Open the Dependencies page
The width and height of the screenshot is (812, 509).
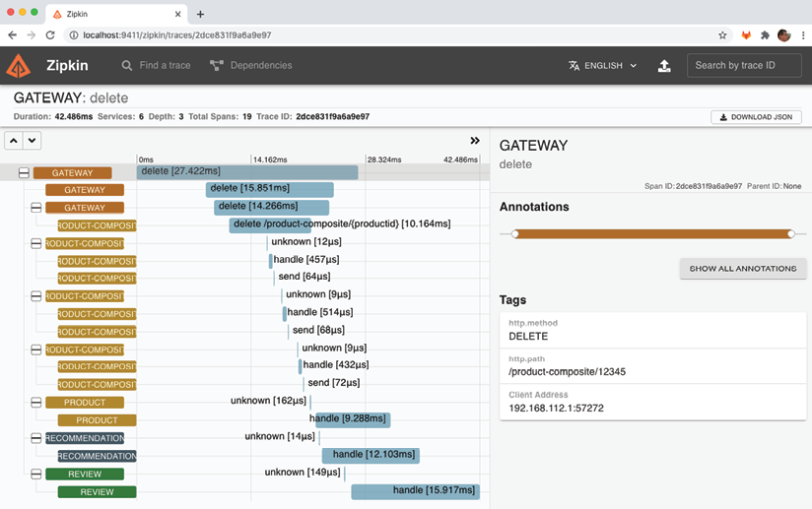(251, 66)
